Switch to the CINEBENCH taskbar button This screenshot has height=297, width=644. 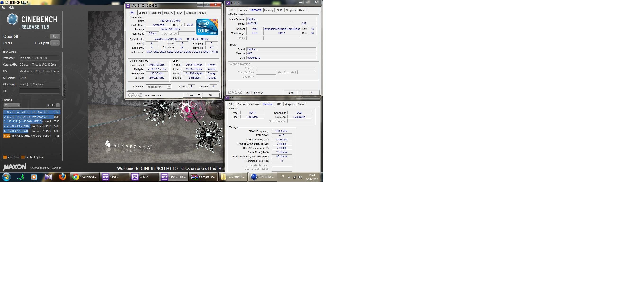click(263, 177)
